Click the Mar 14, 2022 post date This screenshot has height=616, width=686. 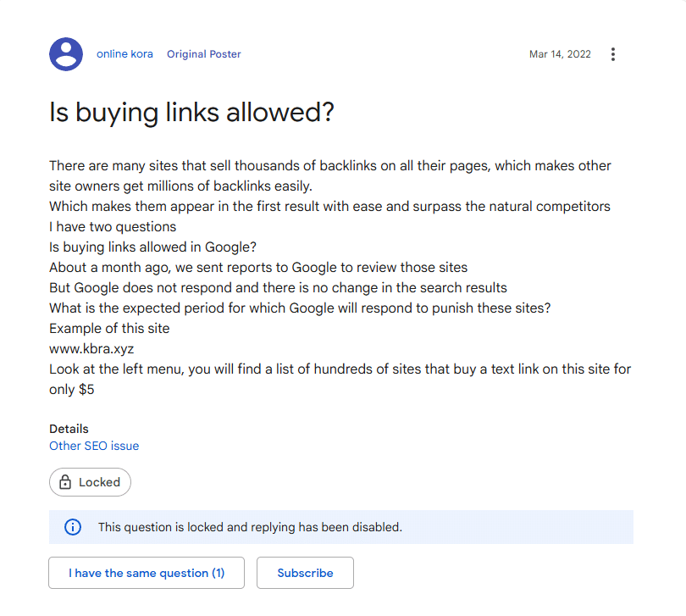(x=560, y=54)
